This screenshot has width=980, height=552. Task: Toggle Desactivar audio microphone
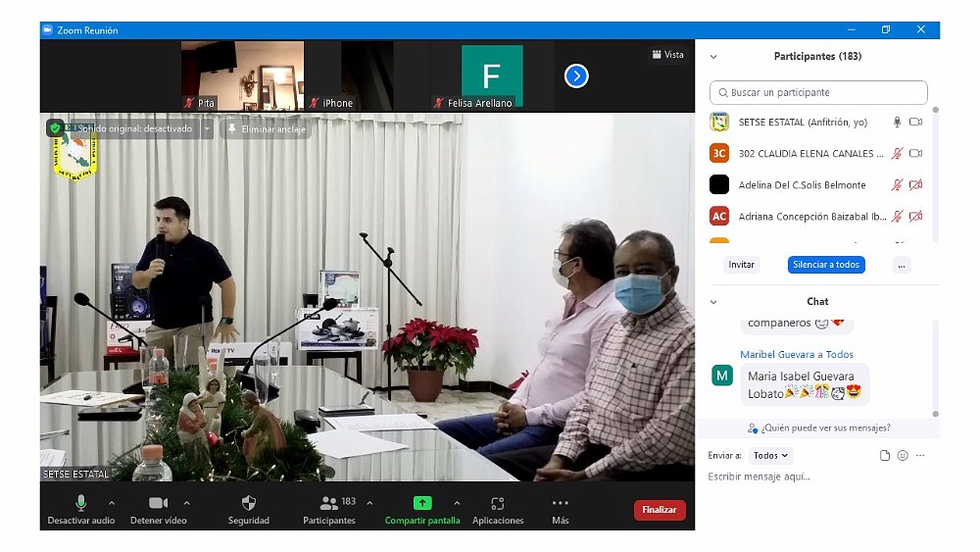pos(81,503)
